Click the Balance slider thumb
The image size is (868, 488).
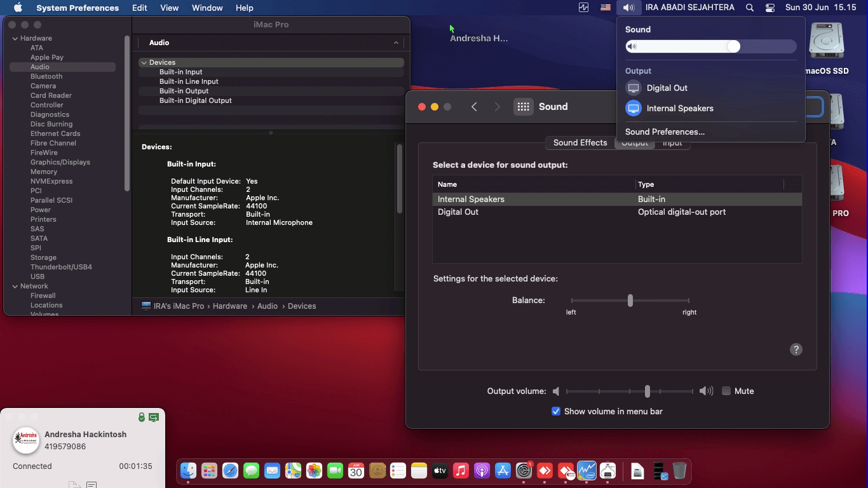630,300
